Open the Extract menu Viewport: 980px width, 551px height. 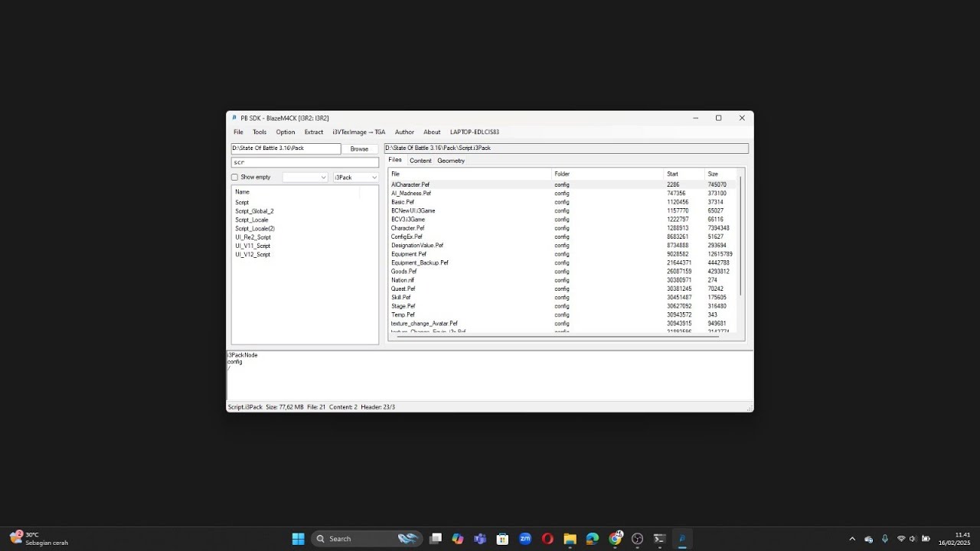[314, 132]
